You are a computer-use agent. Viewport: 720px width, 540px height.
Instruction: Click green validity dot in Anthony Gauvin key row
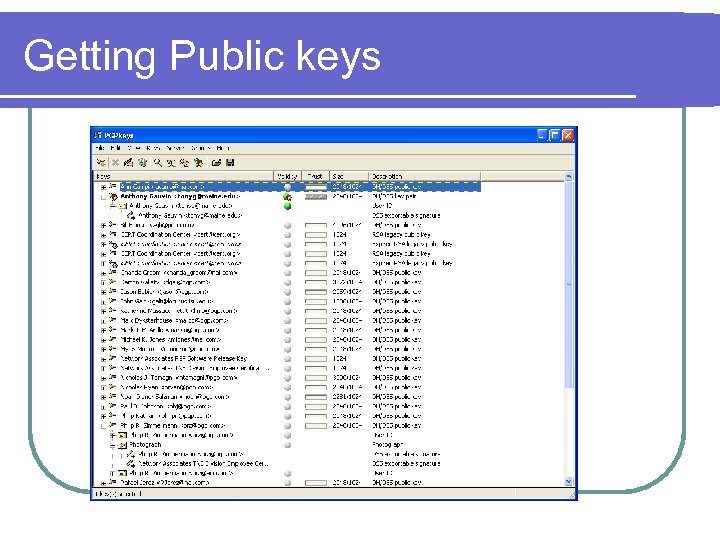click(x=287, y=197)
